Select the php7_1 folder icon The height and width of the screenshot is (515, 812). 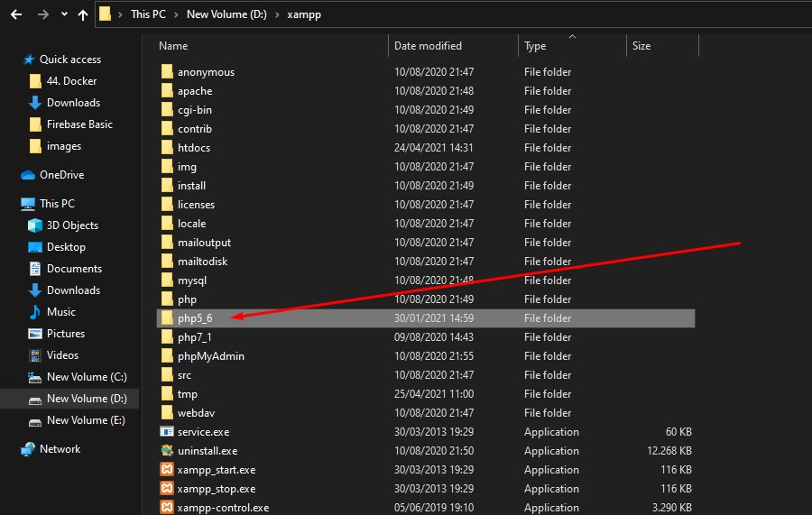tap(167, 337)
